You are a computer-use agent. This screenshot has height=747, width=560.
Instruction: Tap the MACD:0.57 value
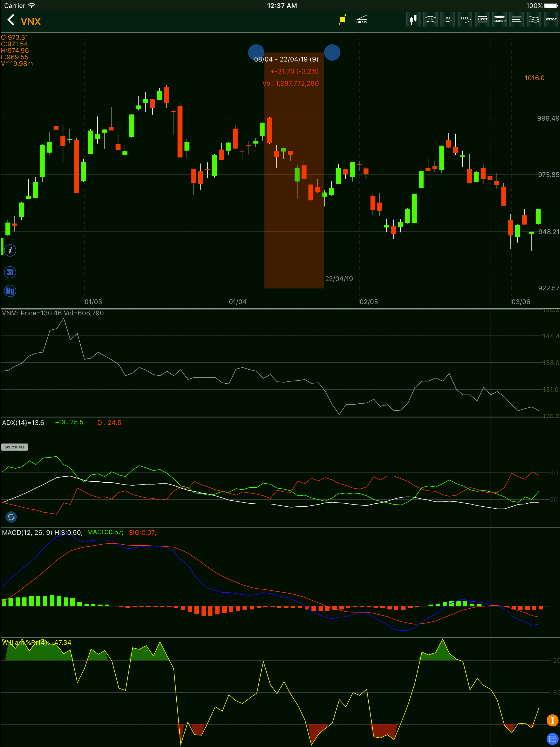pos(105,532)
